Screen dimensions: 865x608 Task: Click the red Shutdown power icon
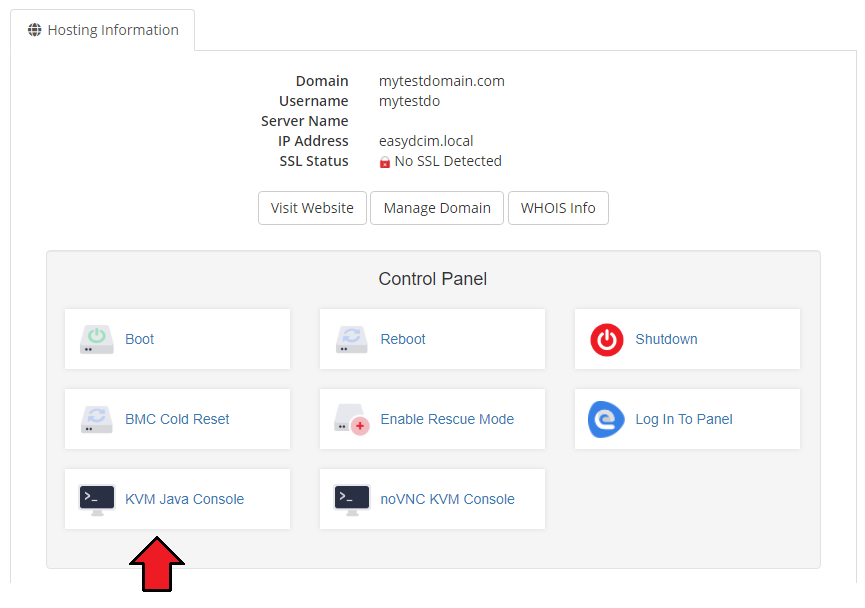point(607,339)
